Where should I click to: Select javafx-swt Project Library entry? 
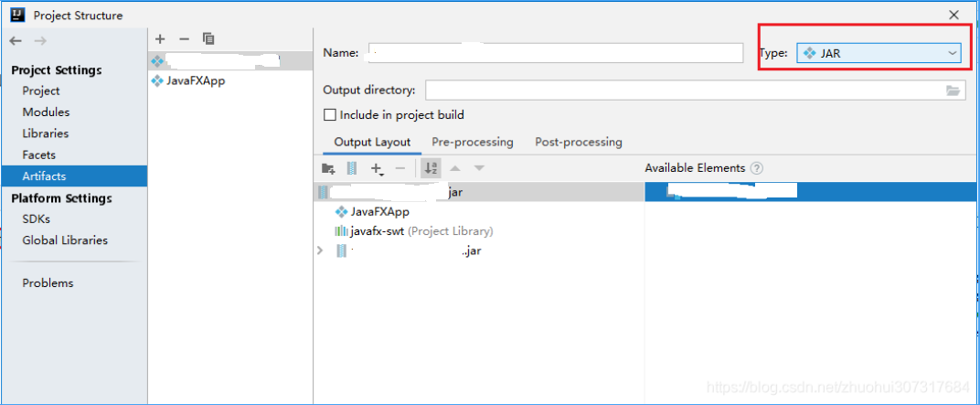(414, 231)
